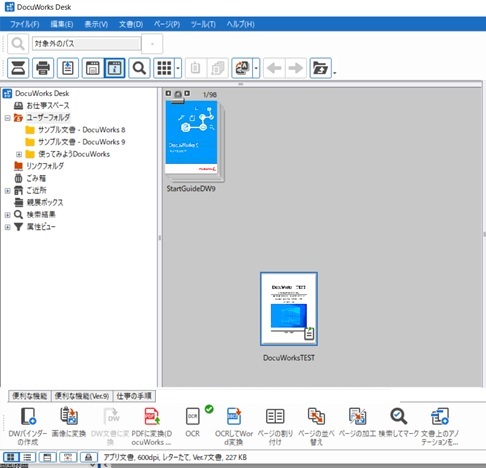Open the ごみ箱 trash item
This screenshot has width=486, height=468.
tap(36, 178)
